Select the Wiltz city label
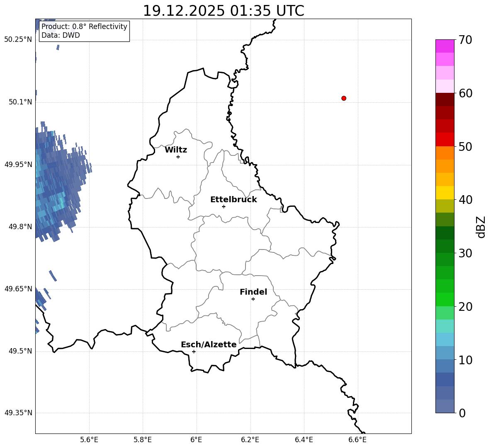 pos(176,150)
